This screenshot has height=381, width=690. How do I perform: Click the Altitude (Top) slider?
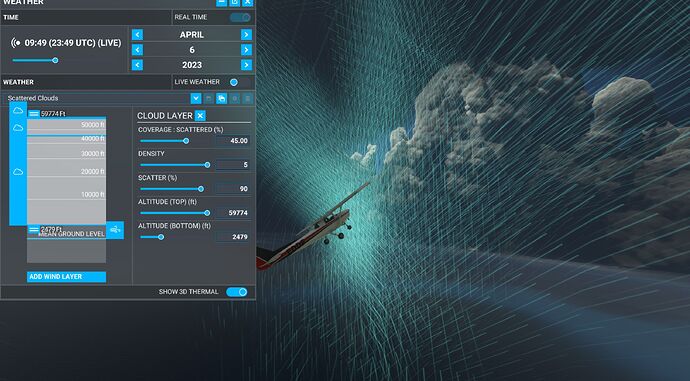click(x=175, y=213)
